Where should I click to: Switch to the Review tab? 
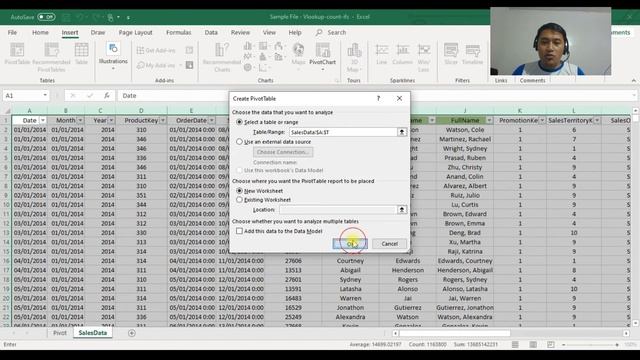[x=240, y=32]
